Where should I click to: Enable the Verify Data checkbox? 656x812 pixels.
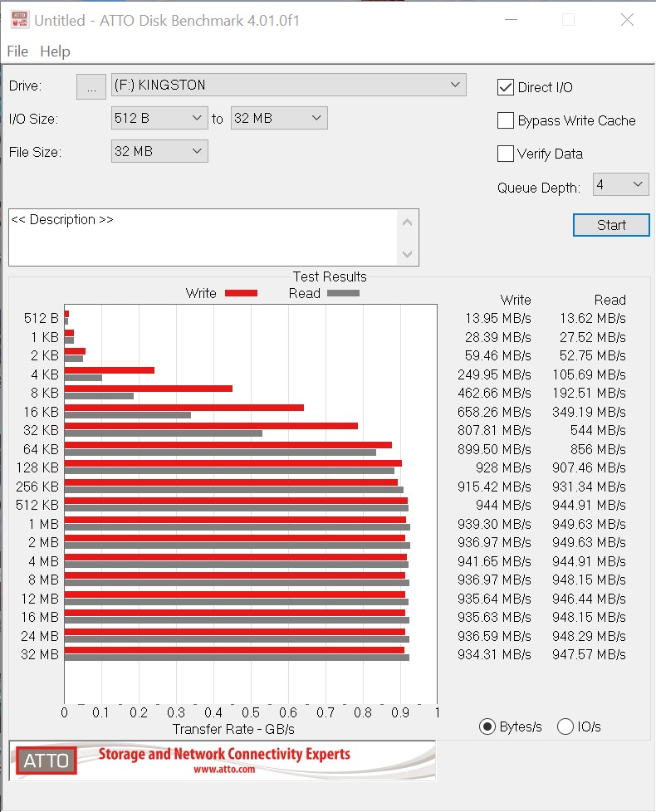[x=506, y=154]
